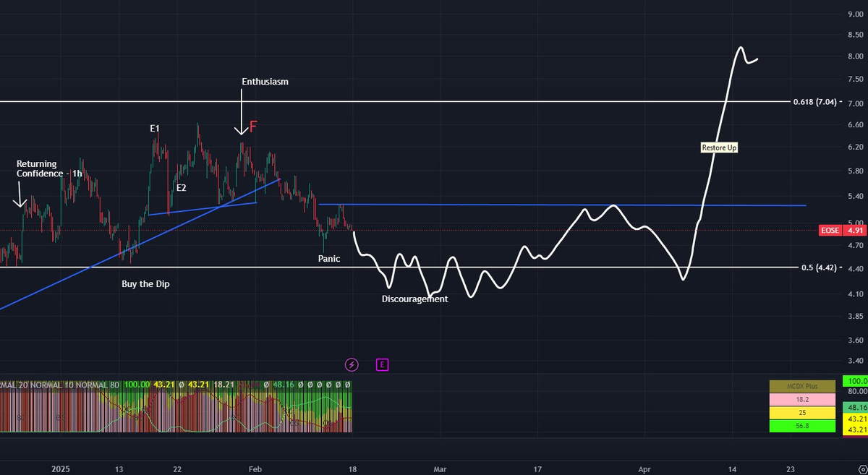Click the MCDX Plus table header
Image resolution: width=868 pixels, height=475 pixels.
click(801, 387)
